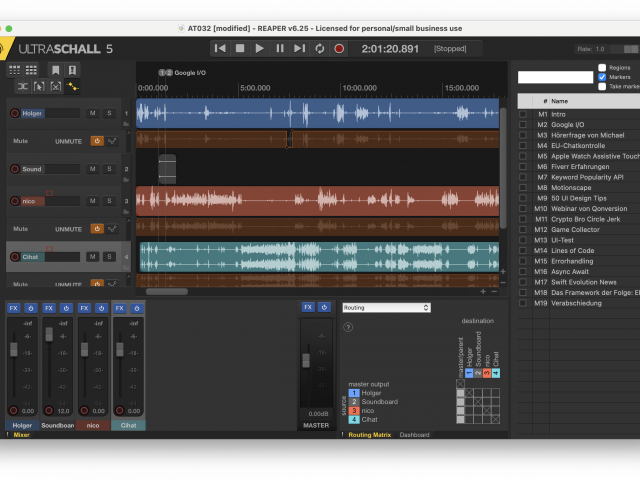This screenshot has width=640, height=480.
Task: Click the bold grid icon next to it
Action: point(31,70)
